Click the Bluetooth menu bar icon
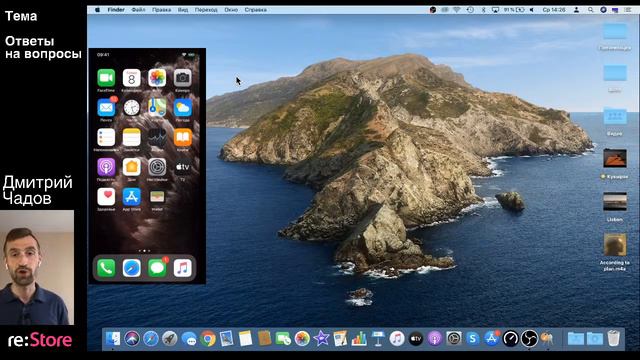 [x=483, y=10]
